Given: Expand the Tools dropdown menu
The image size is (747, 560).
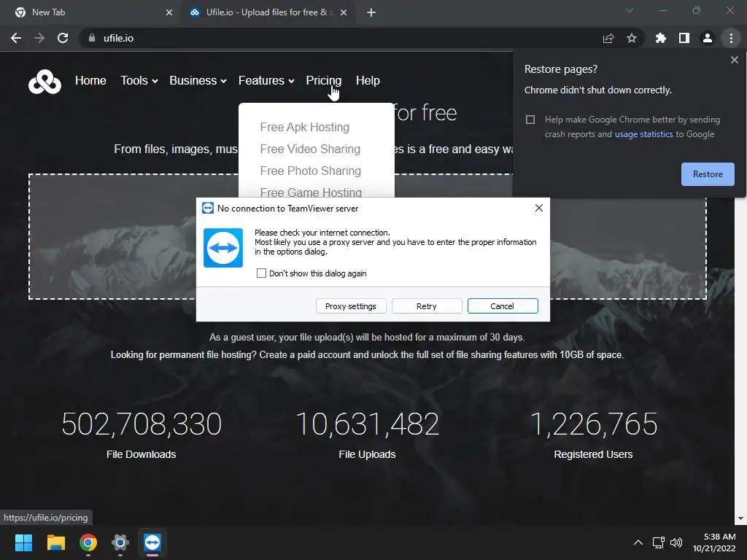Looking at the screenshot, I should pos(139,80).
